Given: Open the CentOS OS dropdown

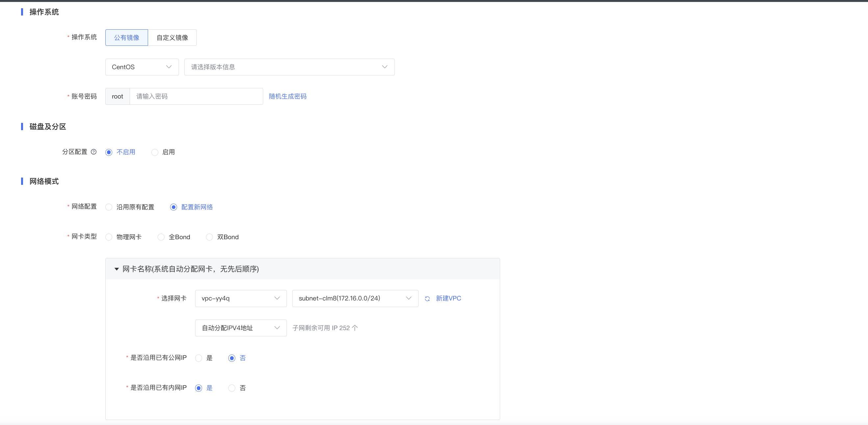Looking at the screenshot, I should coord(142,67).
